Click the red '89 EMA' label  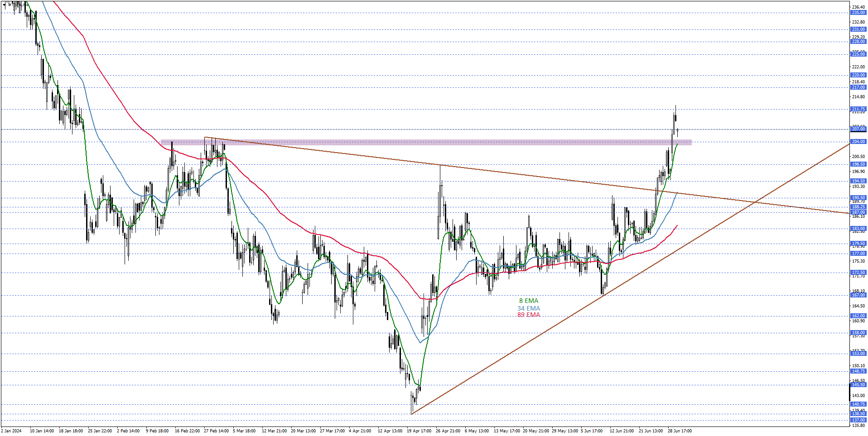(x=529, y=315)
